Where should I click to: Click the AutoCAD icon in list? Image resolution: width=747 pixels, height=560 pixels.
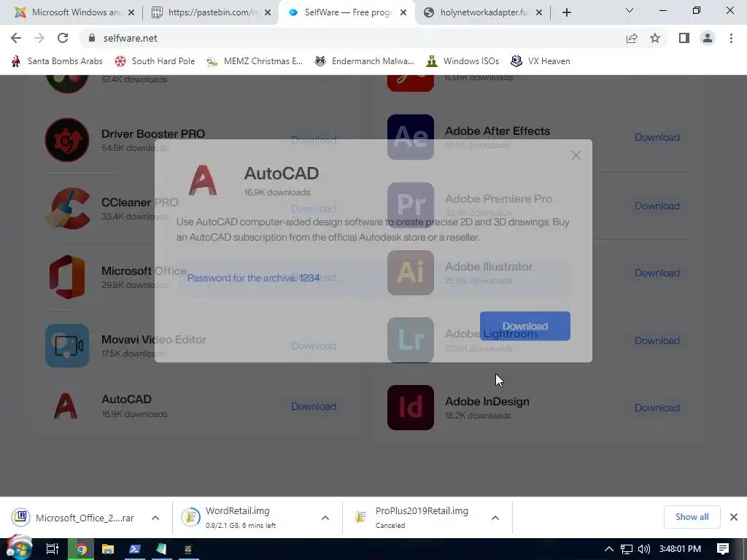[66, 406]
